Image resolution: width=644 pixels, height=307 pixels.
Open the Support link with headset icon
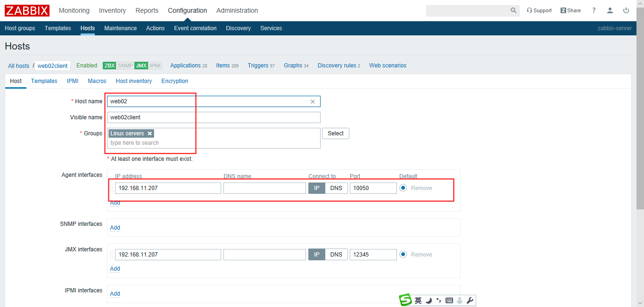point(539,10)
